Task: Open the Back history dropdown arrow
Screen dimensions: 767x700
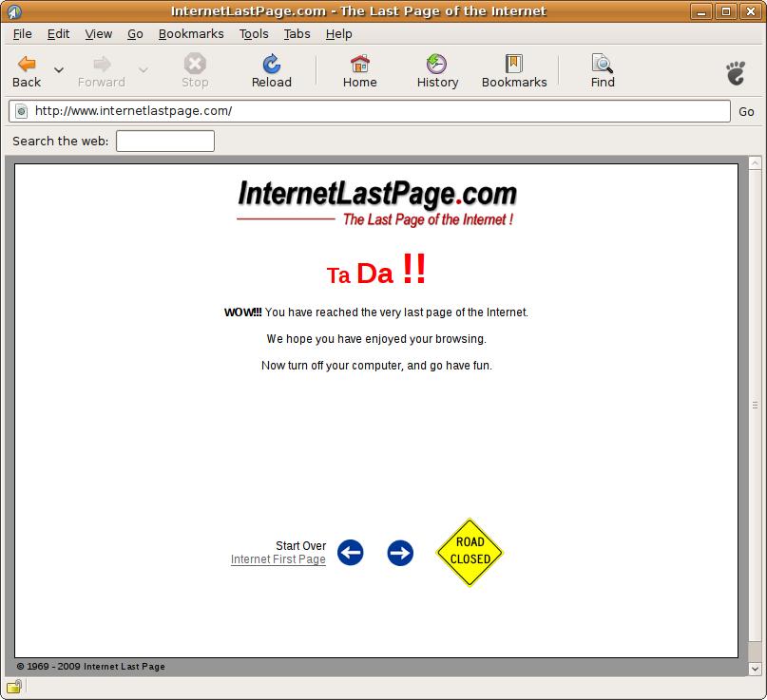Action: point(59,70)
